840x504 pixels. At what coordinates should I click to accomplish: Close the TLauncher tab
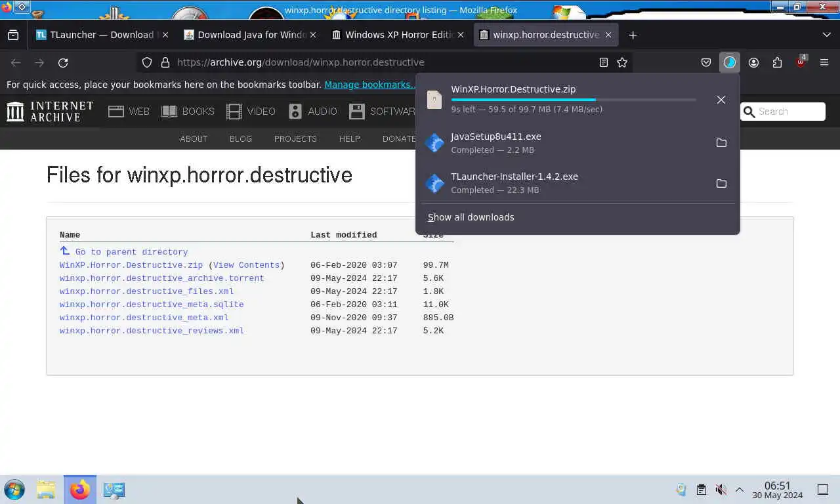[x=165, y=35]
